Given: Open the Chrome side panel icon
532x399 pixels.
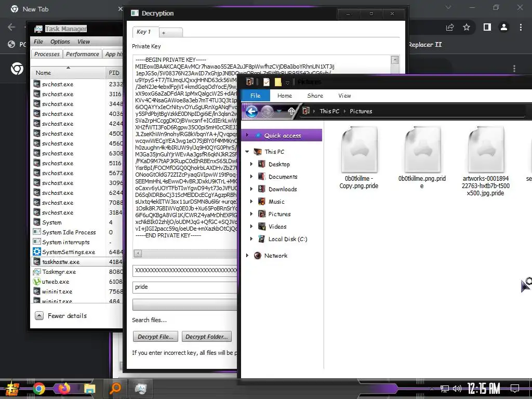Looking at the screenshot, I should click(x=487, y=27).
